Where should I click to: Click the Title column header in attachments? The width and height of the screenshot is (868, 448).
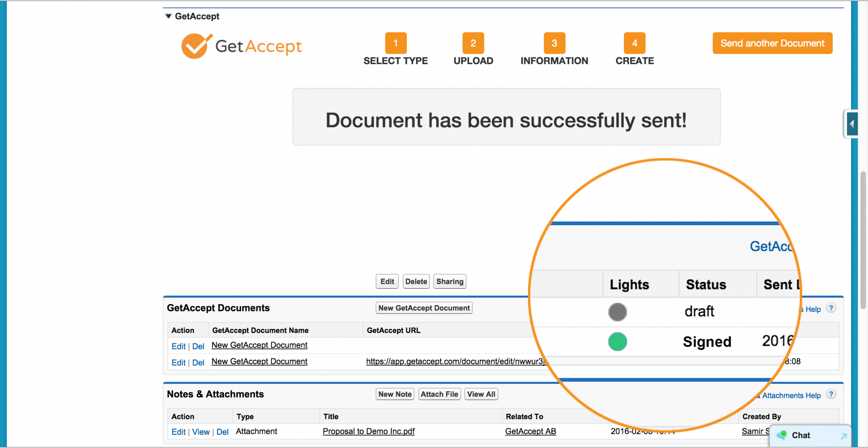coord(331,416)
